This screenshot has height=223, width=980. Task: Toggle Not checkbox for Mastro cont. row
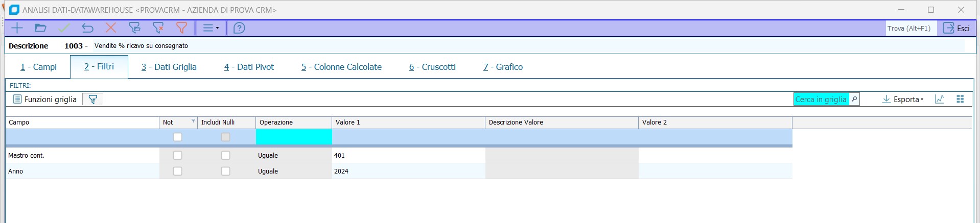(x=178, y=155)
